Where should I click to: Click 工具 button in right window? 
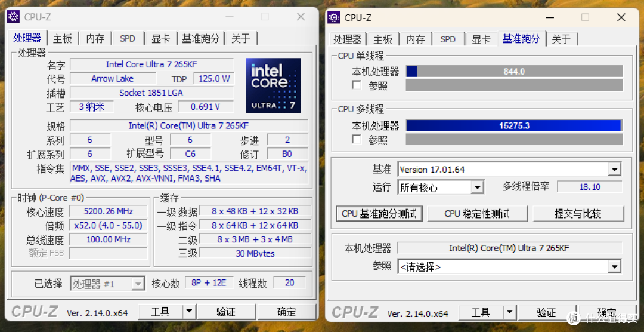[x=481, y=312]
